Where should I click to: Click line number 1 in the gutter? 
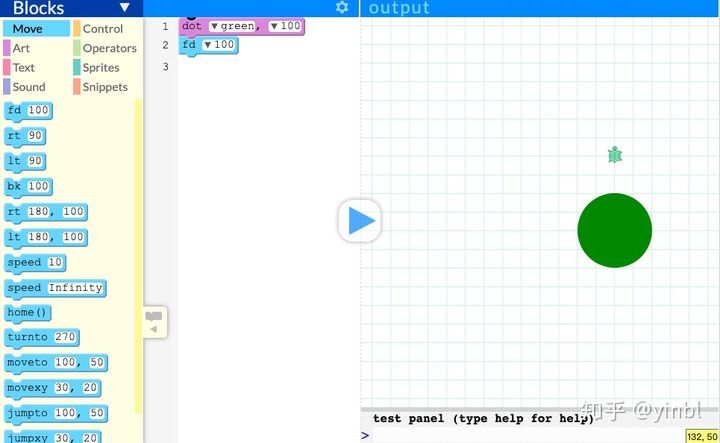165,27
